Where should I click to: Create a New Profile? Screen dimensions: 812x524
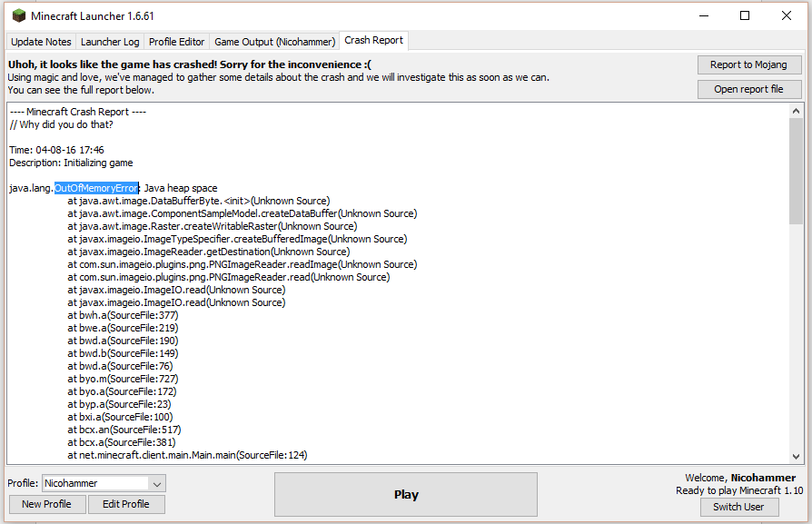[x=47, y=504]
